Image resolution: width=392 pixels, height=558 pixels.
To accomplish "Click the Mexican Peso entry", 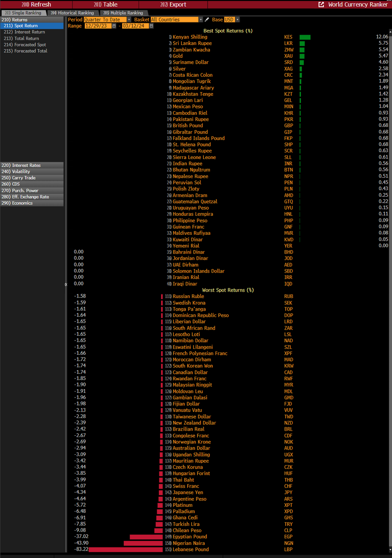I will point(188,106).
